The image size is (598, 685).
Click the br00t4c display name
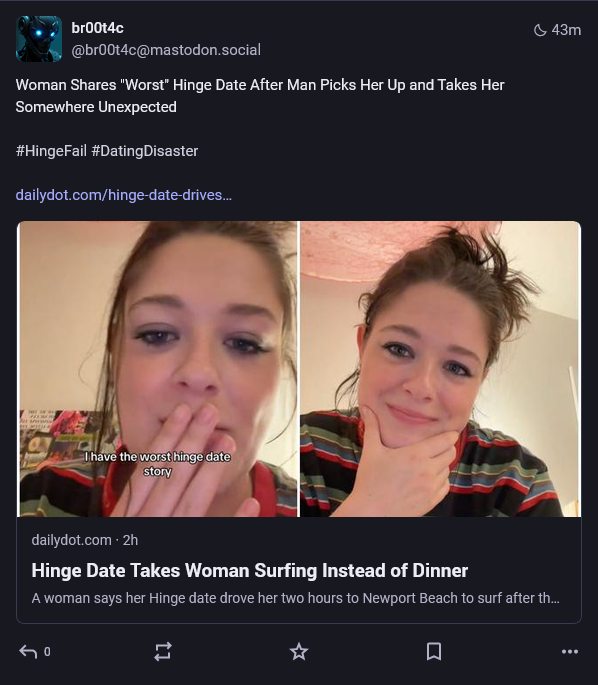[97, 28]
